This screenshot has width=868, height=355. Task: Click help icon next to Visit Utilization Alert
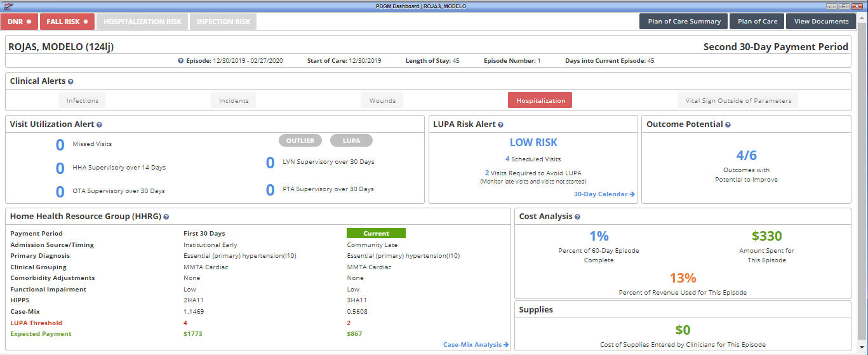pos(99,125)
